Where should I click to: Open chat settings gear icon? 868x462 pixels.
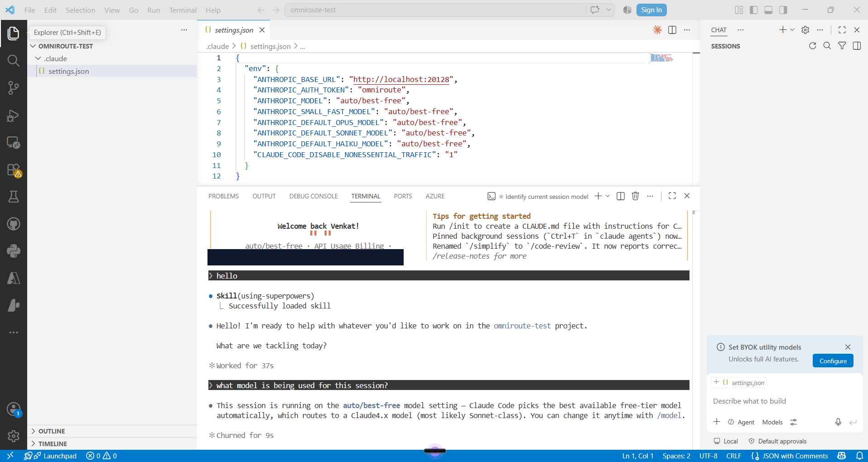click(x=805, y=30)
